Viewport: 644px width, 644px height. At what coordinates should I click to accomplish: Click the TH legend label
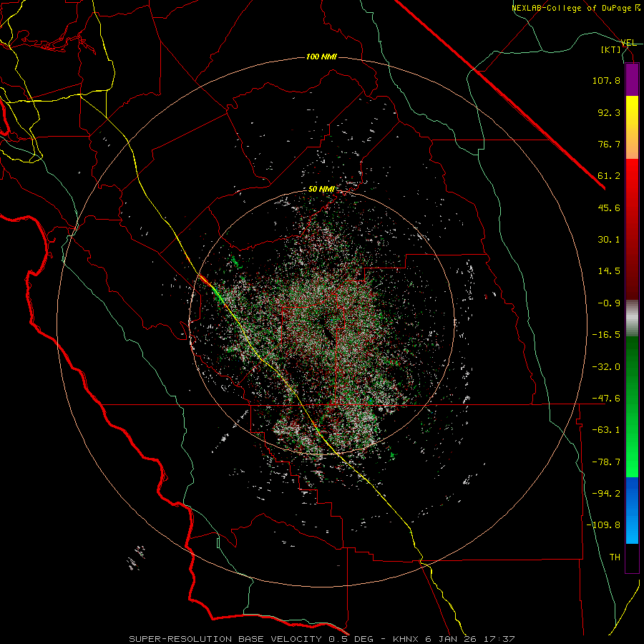[x=615, y=557]
